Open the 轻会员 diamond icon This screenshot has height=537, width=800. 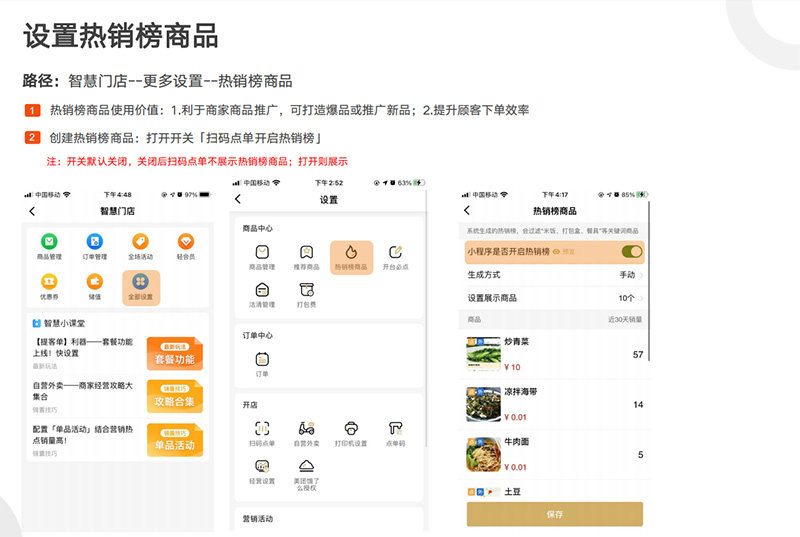pyautogui.click(x=186, y=241)
